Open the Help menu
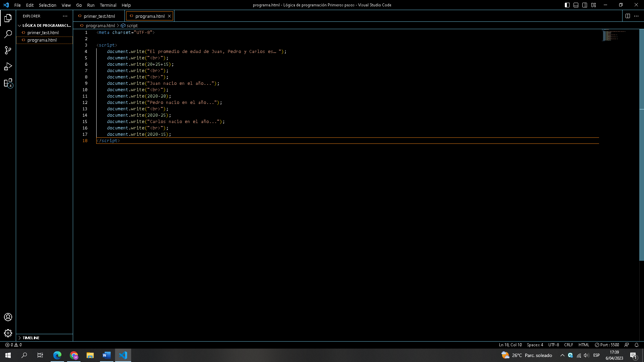The image size is (644, 362). coord(126,5)
